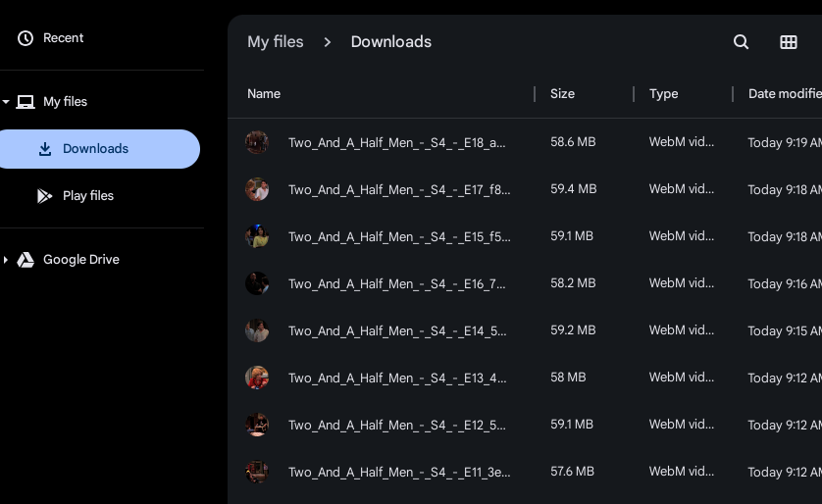Click WebM type cell of E18 row
The height and width of the screenshot is (504, 822).
coord(682,142)
